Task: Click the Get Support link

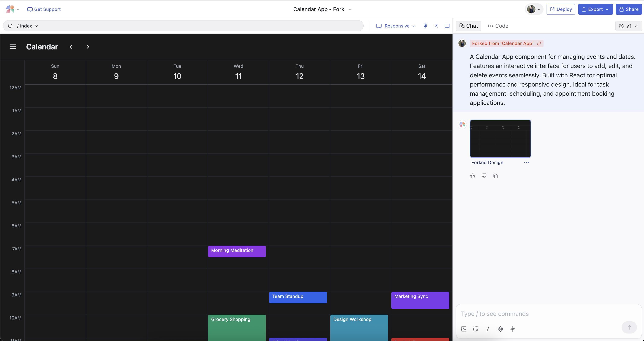Action: 44,9
